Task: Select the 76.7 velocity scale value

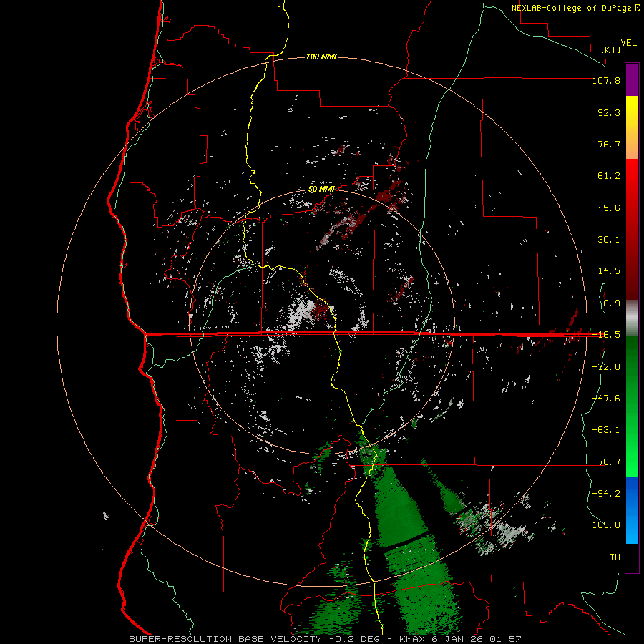Action: (609, 144)
